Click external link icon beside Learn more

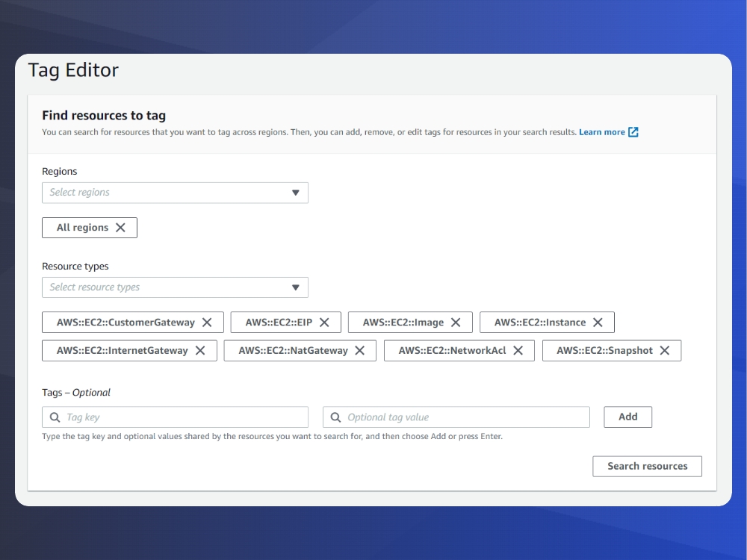633,132
